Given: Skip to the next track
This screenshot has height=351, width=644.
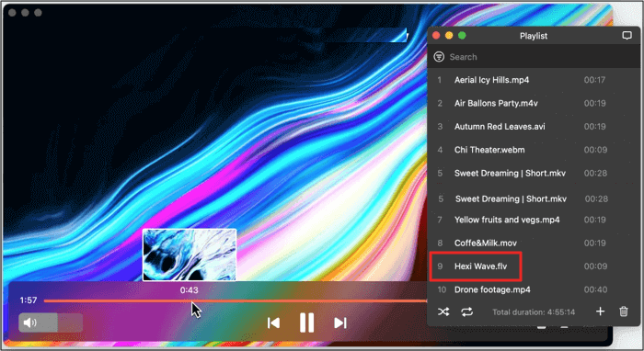Looking at the screenshot, I should click(x=340, y=323).
